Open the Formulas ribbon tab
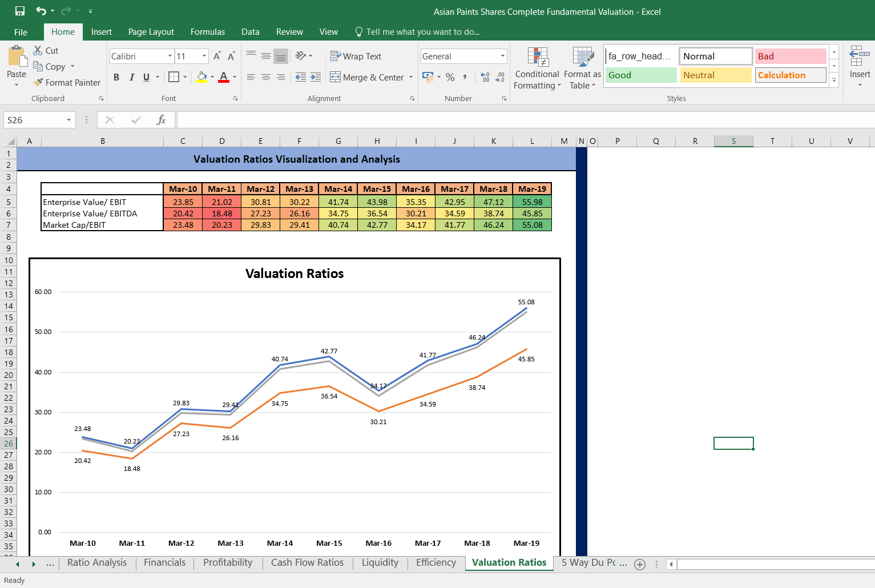This screenshot has width=875, height=588. (x=208, y=32)
